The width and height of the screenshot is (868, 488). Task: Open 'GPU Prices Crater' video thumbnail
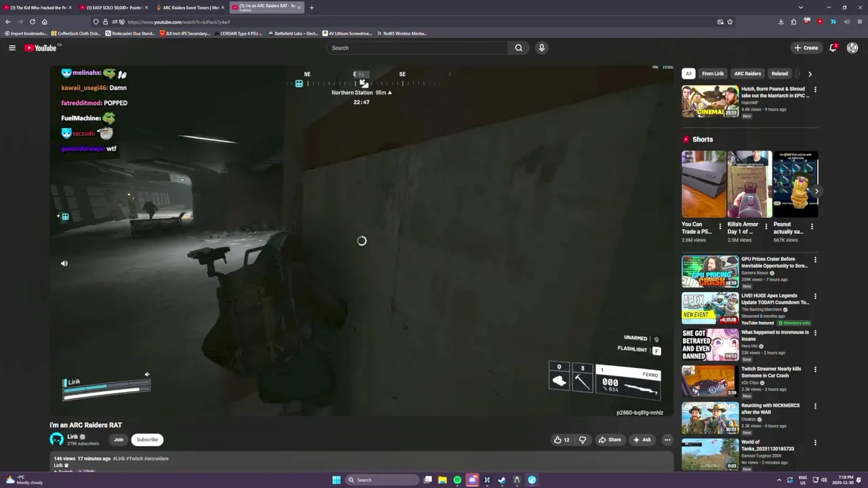tap(710, 271)
